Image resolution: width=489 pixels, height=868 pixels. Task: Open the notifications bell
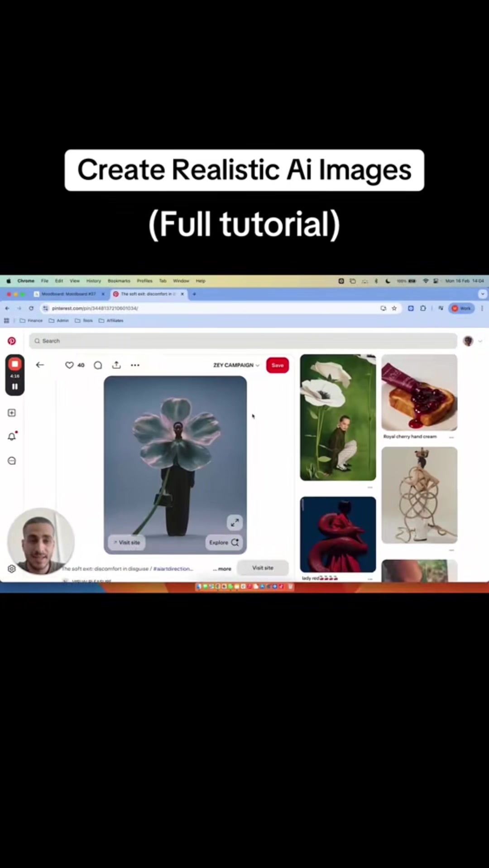tap(12, 437)
